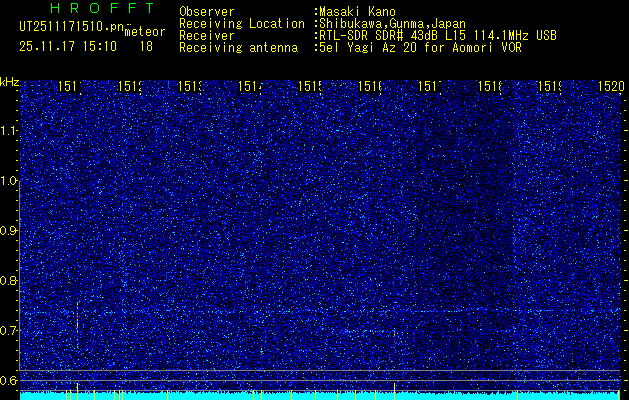Click the 1515 time axis label
The image size is (629, 400).
point(310,86)
